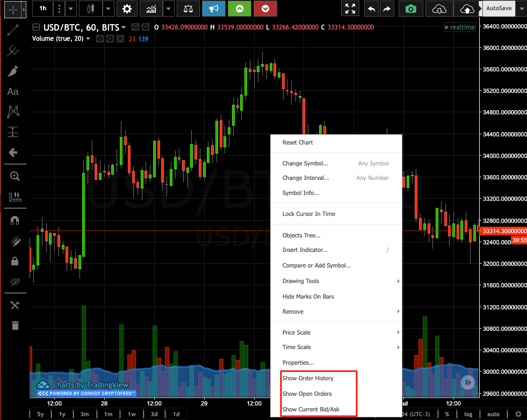
Task: Click the blue megaphone alert button
Action: (214, 9)
